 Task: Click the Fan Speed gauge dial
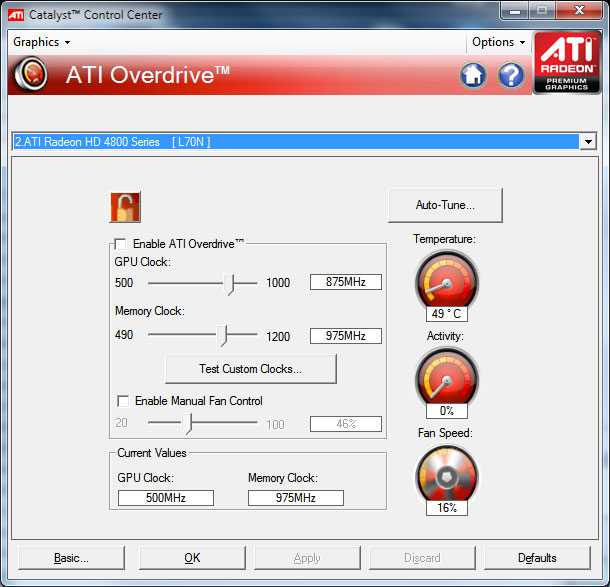tap(447, 473)
